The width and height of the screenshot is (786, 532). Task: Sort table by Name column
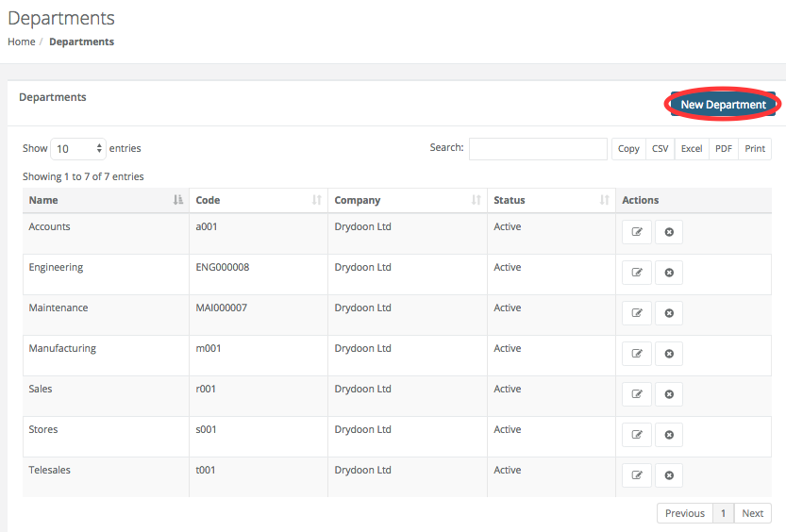(x=106, y=200)
